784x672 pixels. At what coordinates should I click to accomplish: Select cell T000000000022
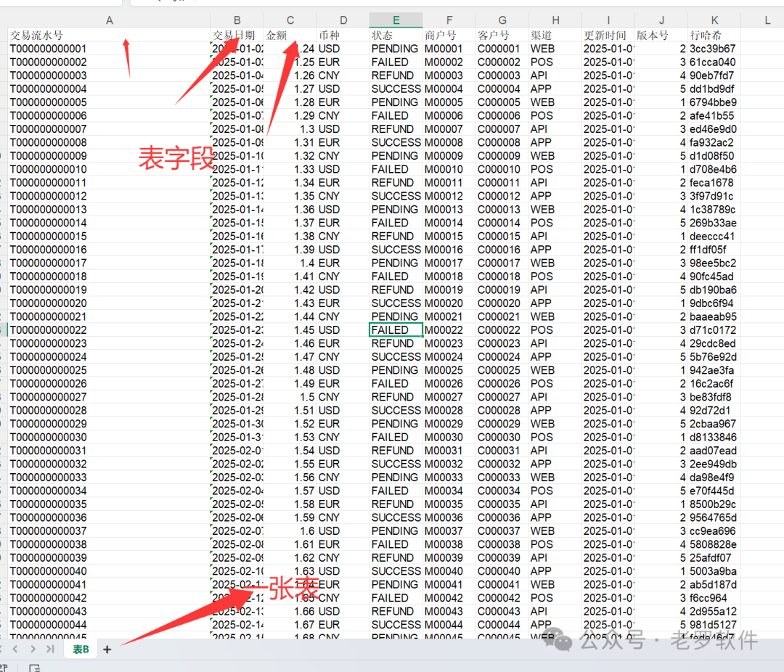pyautogui.click(x=109, y=330)
